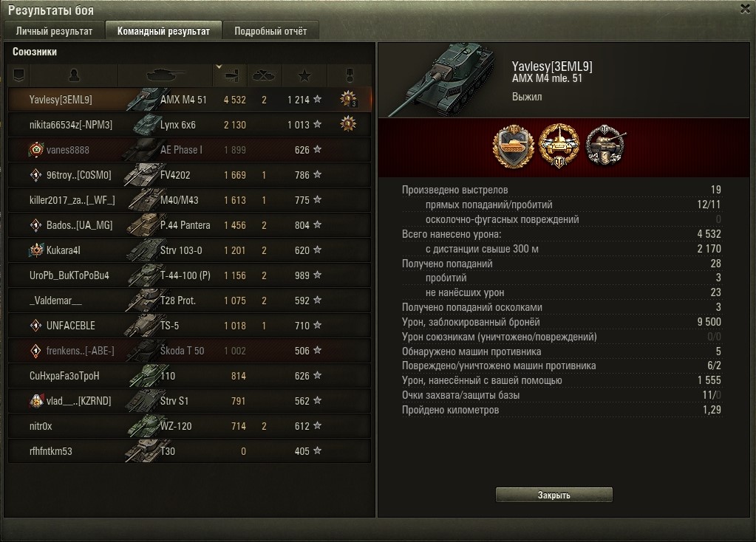Click the platoon column header icon
Image resolution: width=756 pixels, height=542 pixels.
coord(18,75)
